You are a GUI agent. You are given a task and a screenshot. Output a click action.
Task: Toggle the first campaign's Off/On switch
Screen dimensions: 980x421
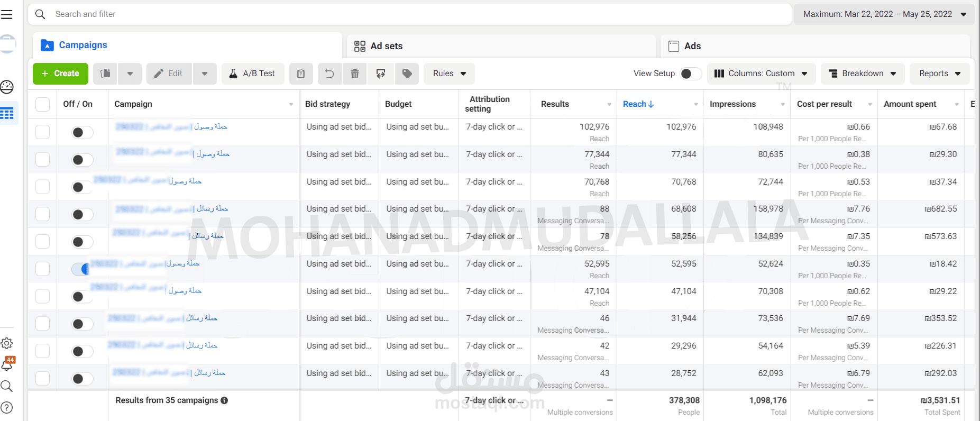(x=82, y=132)
